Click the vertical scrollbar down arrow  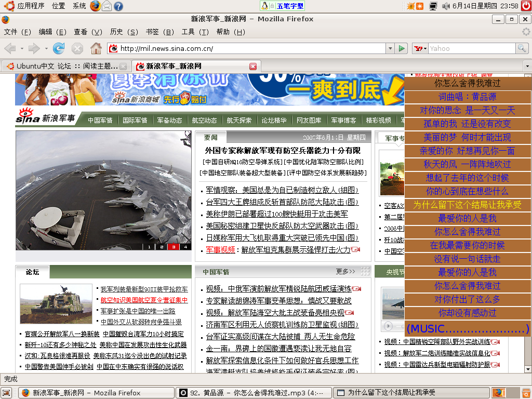[528, 369]
